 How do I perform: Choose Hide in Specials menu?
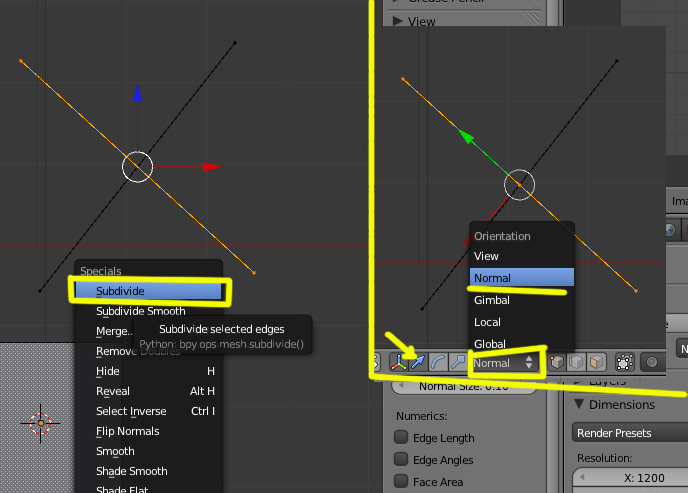coord(149,371)
